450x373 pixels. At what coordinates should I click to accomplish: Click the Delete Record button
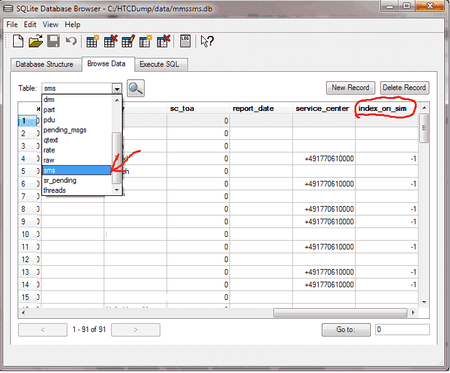[404, 88]
